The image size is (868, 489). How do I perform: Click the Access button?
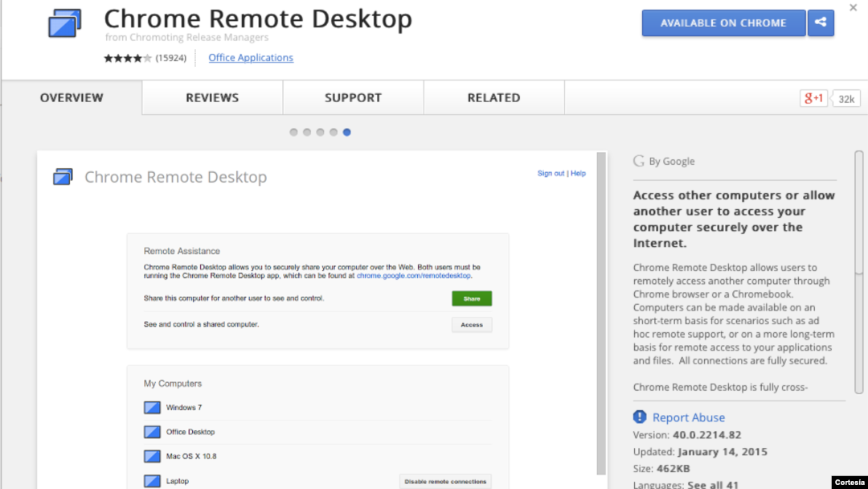tap(472, 324)
